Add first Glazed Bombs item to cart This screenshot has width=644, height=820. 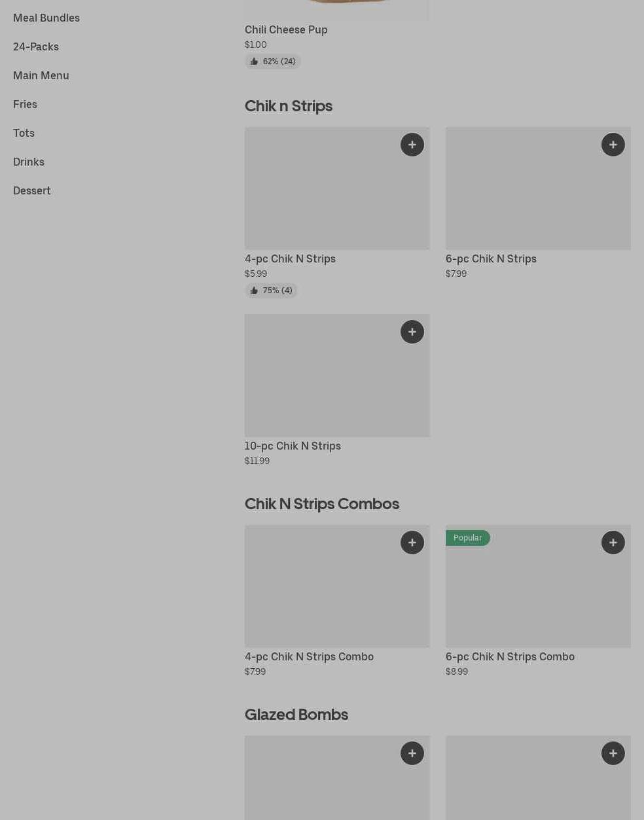coord(412,753)
